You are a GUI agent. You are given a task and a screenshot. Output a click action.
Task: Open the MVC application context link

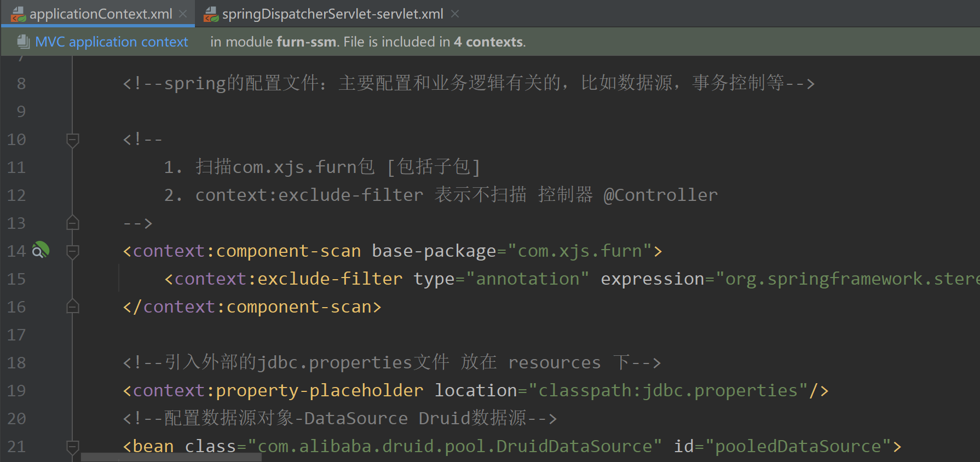(x=111, y=42)
